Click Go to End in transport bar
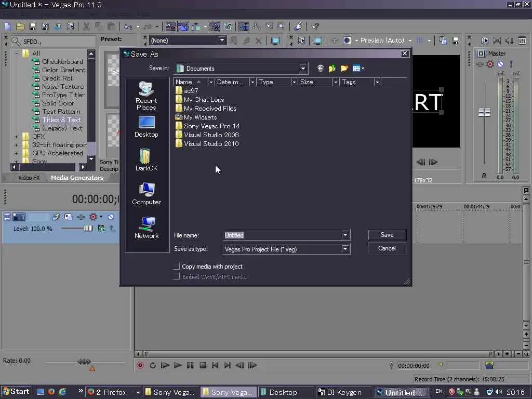This screenshot has width=532, height=399. 228,365
